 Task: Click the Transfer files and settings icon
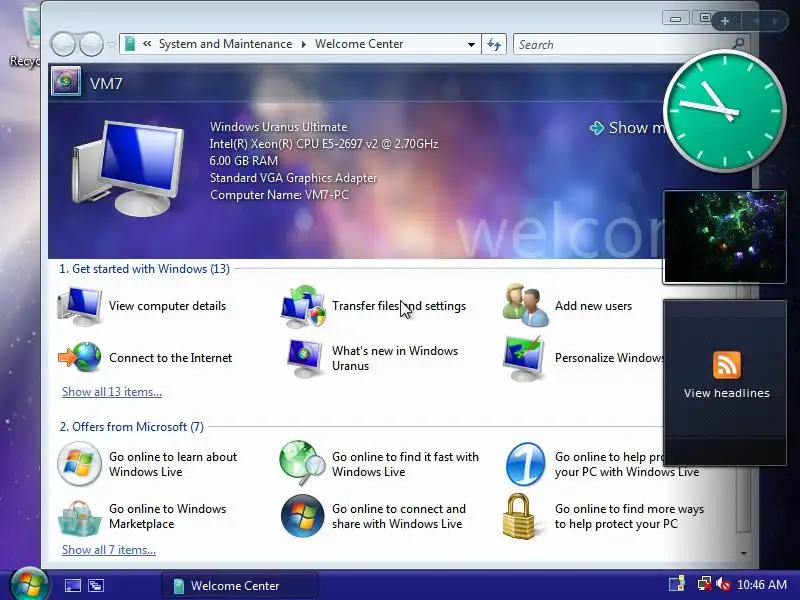tap(303, 307)
